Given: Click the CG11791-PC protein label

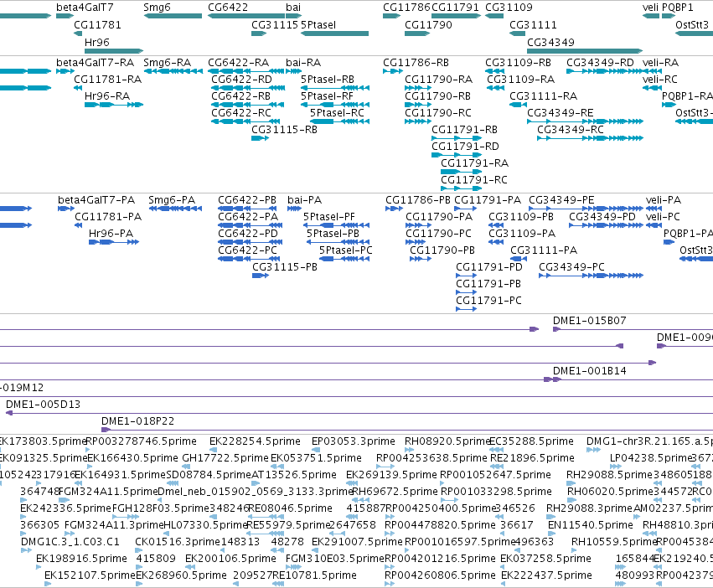Looking at the screenshot, I should pyautogui.click(x=488, y=301).
